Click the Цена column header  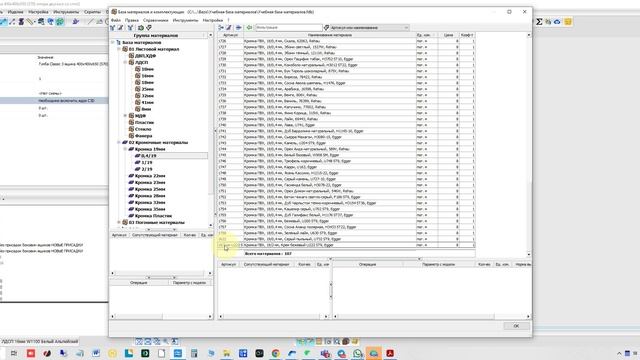tap(448, 35)
